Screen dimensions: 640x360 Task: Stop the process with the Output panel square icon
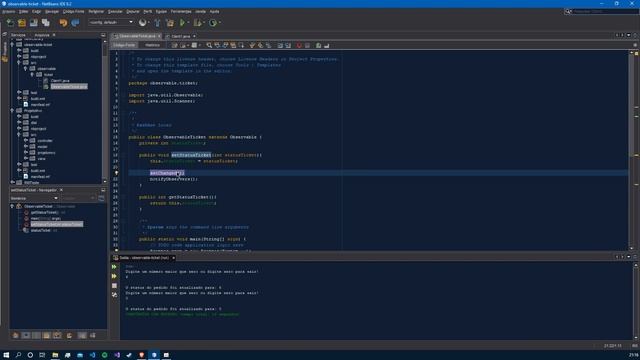click(x=114, y=286)
